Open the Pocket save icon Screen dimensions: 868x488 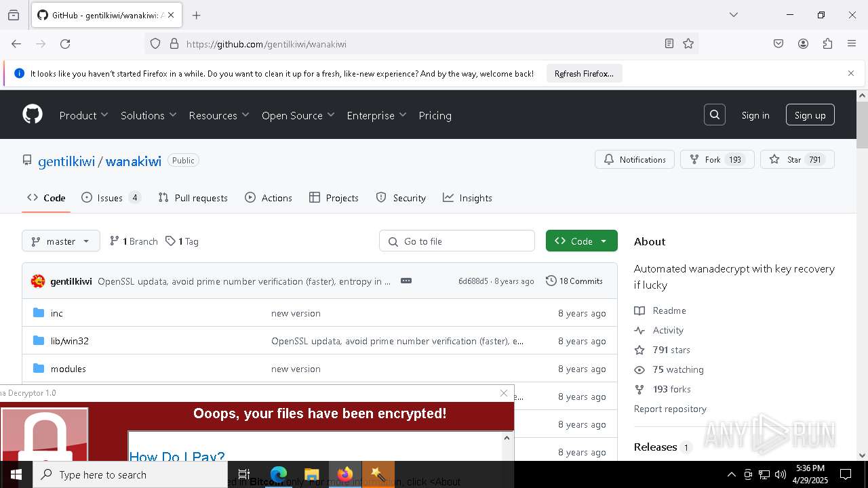(x=778, y=43)
